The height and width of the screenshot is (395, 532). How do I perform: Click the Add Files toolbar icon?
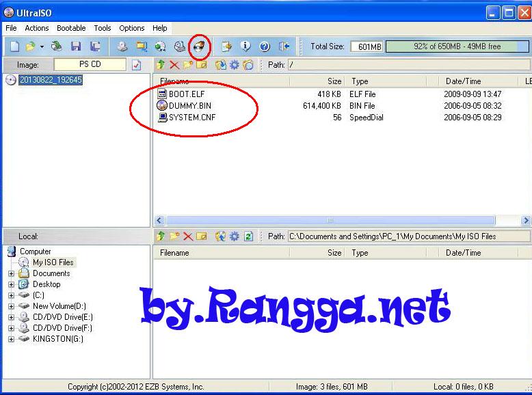(226, 46)
